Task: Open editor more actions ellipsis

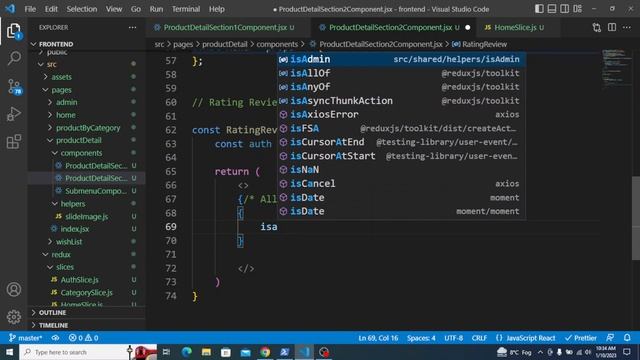Action: tap(627, 27)
